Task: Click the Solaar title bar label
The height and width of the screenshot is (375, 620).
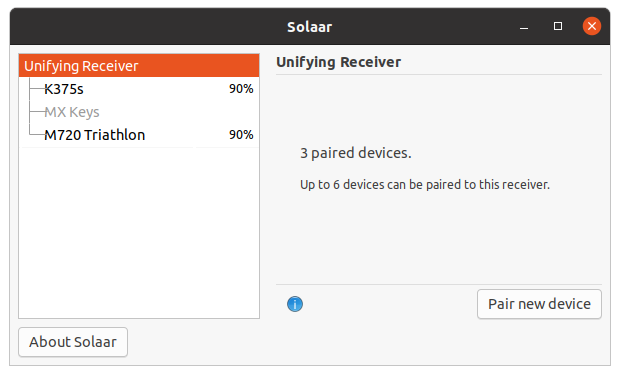Action: (x=310, y=27)
